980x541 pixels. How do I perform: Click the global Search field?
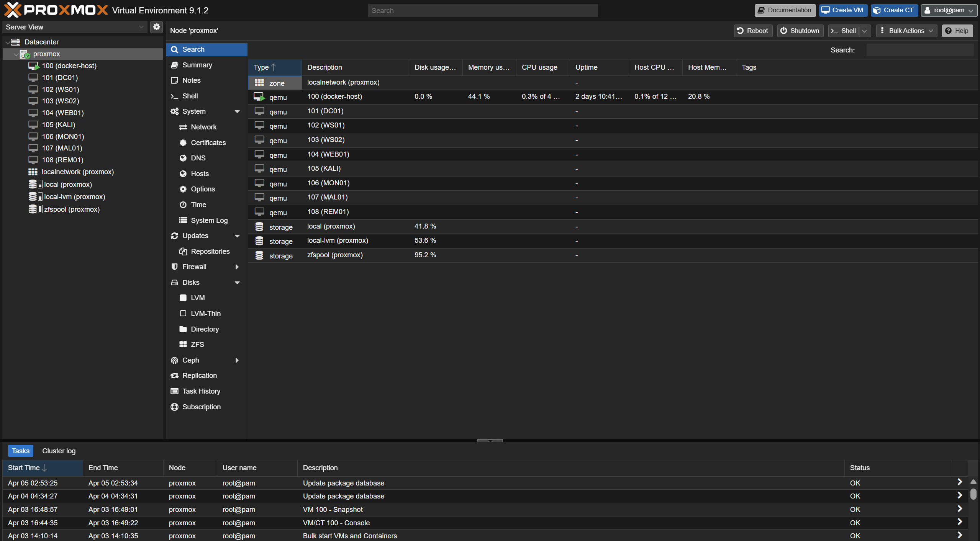tap(482, 10)
